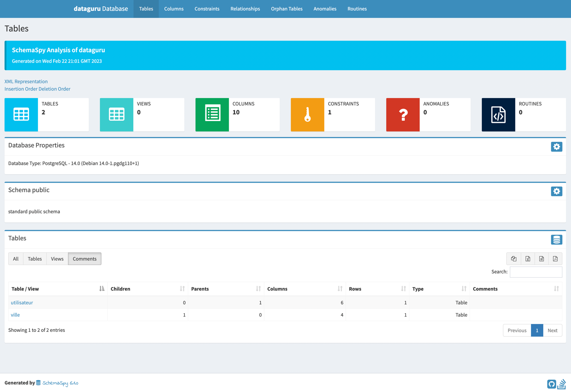Filter the list to Tables only
The height and width of the screenshot is (392, 571).
tap(35, 259)
